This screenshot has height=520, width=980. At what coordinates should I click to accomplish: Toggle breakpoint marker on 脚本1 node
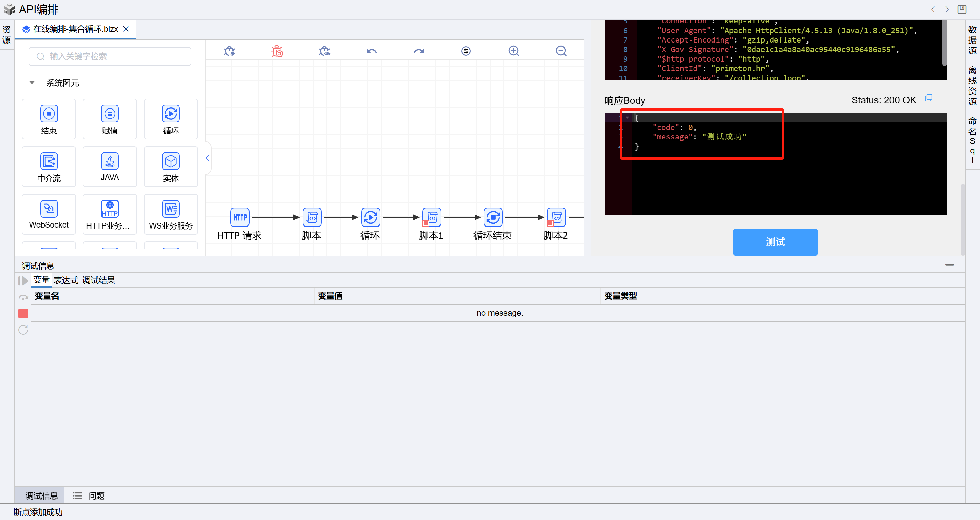(x=426, y=223)
